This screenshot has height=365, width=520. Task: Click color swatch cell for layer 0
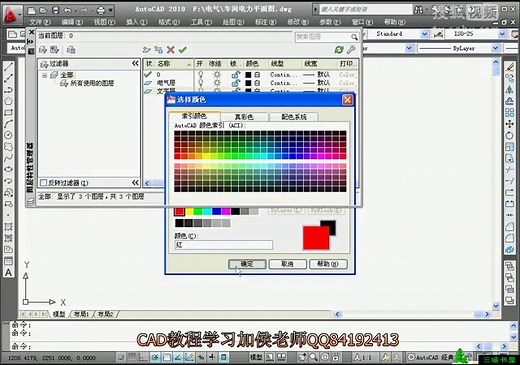click(x=248, y=75)
